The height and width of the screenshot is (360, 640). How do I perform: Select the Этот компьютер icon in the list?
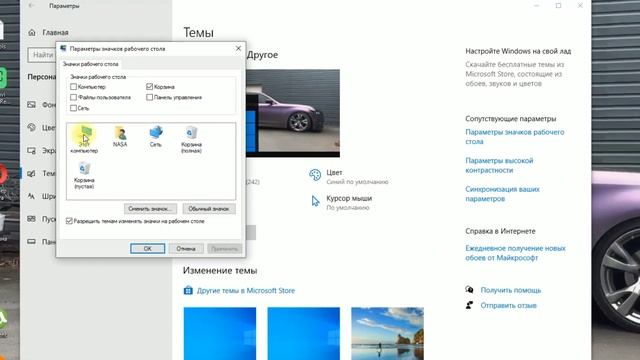[84, 140]
